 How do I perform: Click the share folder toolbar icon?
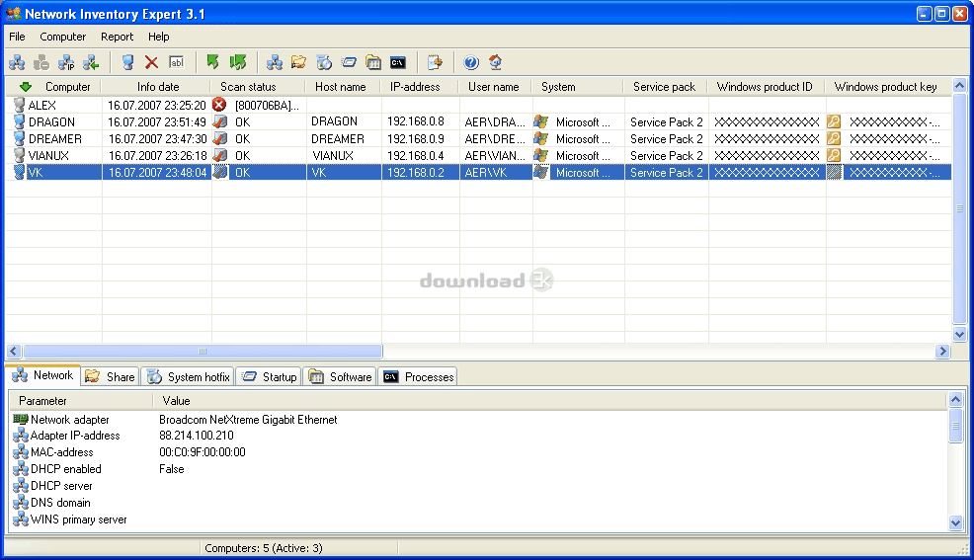298,62
